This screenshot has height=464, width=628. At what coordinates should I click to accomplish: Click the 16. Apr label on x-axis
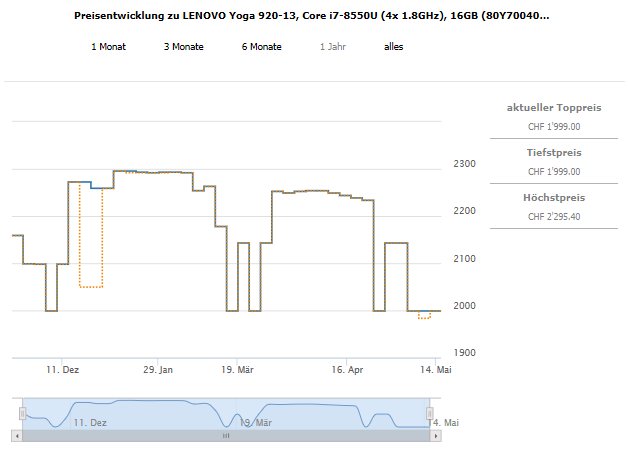click(x=346, y=370)
